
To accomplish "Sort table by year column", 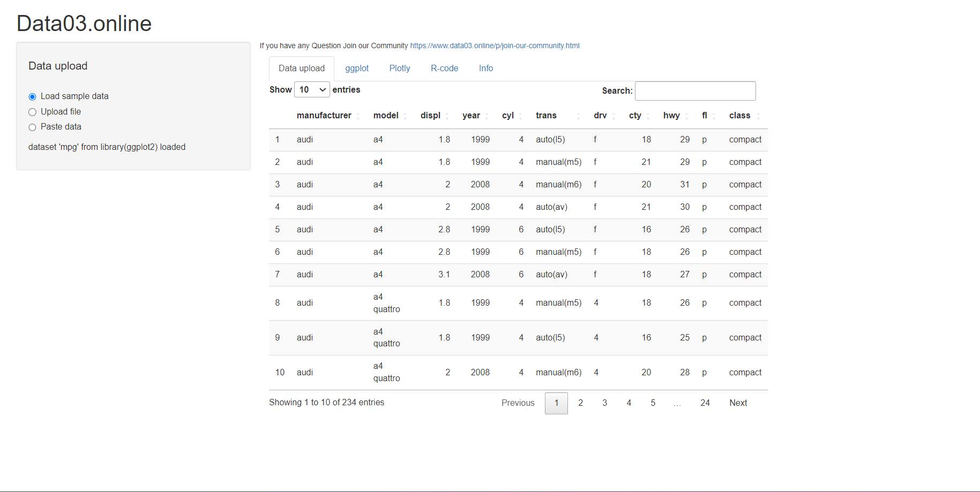I will 475,116.
